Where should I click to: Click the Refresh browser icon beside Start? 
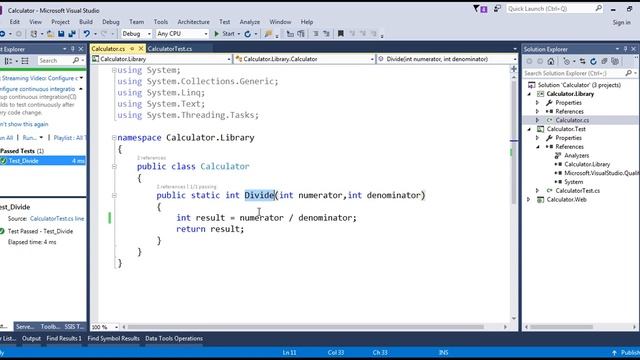pyautogui.click(x=247, y=34)
